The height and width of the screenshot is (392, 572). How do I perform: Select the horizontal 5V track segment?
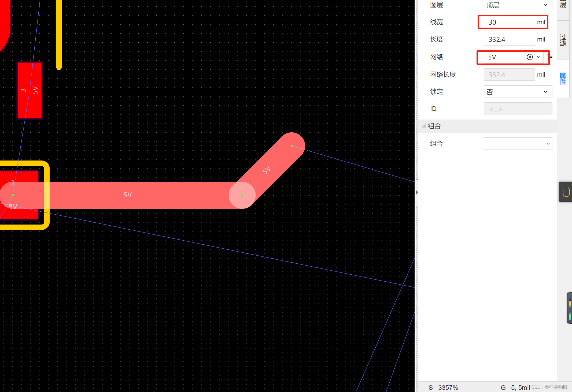(161, 195)
